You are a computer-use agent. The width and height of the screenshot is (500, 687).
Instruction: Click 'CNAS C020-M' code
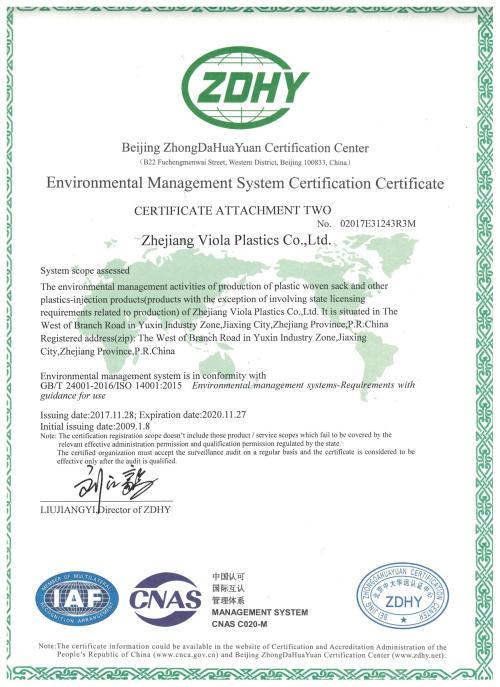pos(239,624)
